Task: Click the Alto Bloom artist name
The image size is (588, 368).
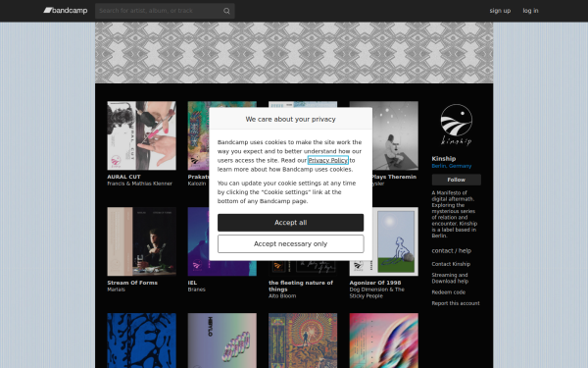Action: point(282,296)
